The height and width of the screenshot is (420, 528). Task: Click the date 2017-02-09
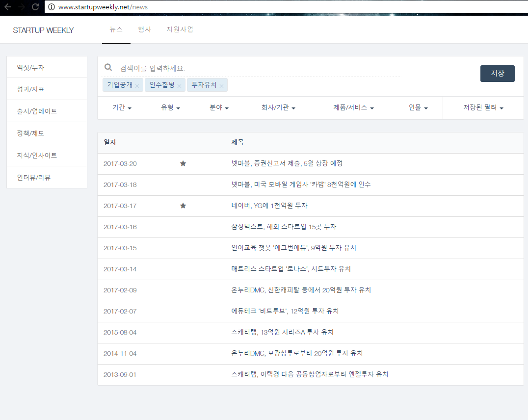pos(120,290)
